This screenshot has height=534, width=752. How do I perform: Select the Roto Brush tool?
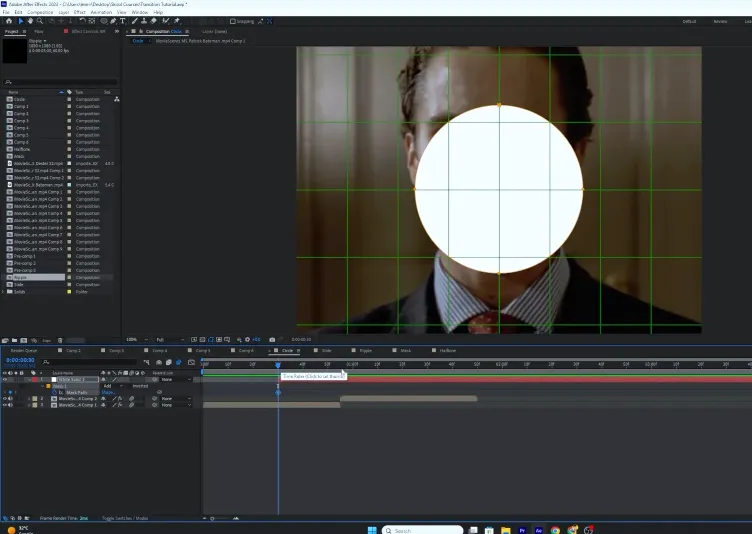166,21
